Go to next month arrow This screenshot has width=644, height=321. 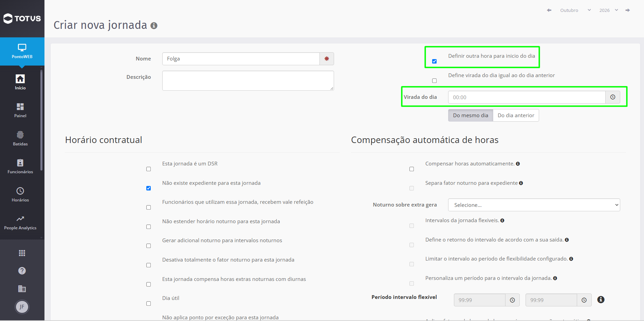click(628, 10)
